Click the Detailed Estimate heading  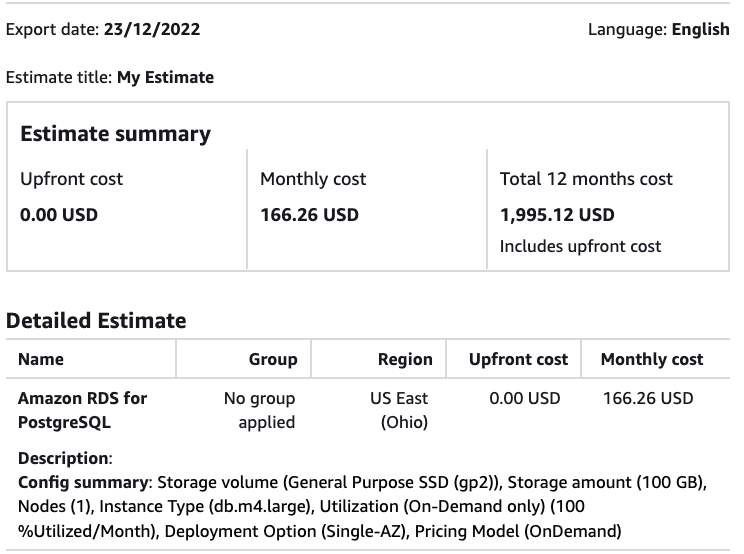pos(96,321)
